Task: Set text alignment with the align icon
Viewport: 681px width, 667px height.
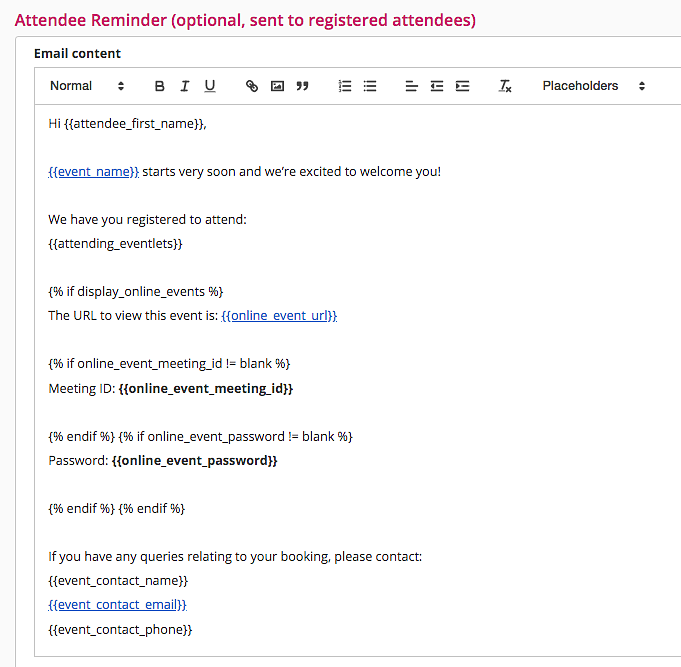Action: point(411,86)
